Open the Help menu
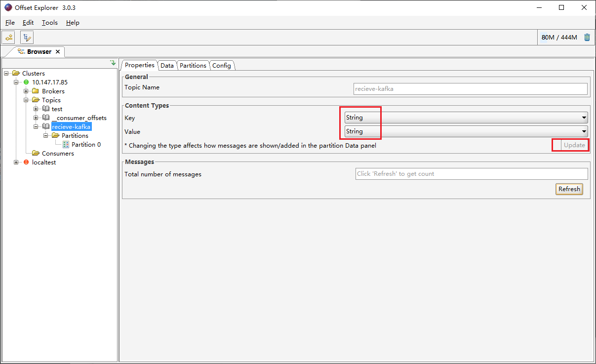Viewport: 596px width, 364px height. (x=73, y=23)
